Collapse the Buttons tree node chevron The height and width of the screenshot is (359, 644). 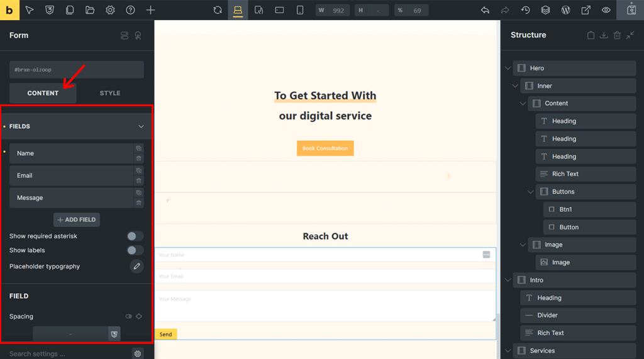click(530, 192)
